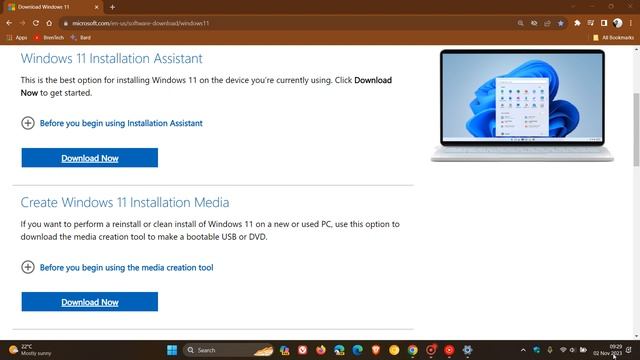Open the media controls icon
This screenshot has width=640, height=360.
pos(591,23)
